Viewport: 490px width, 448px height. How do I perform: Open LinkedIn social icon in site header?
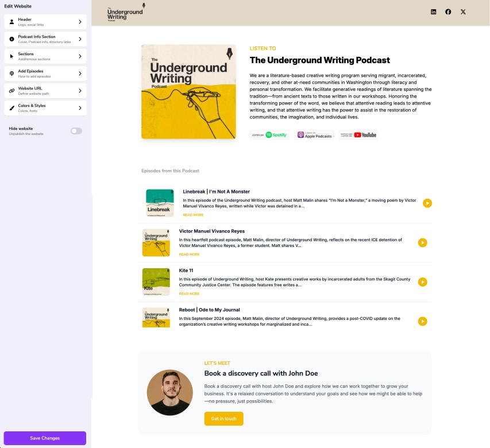click(434, 12)
